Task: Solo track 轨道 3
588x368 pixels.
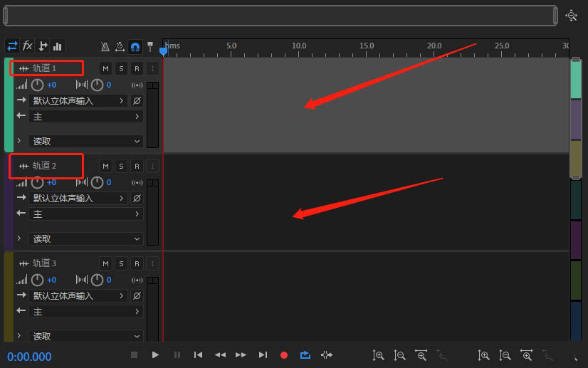Action: 121,263
